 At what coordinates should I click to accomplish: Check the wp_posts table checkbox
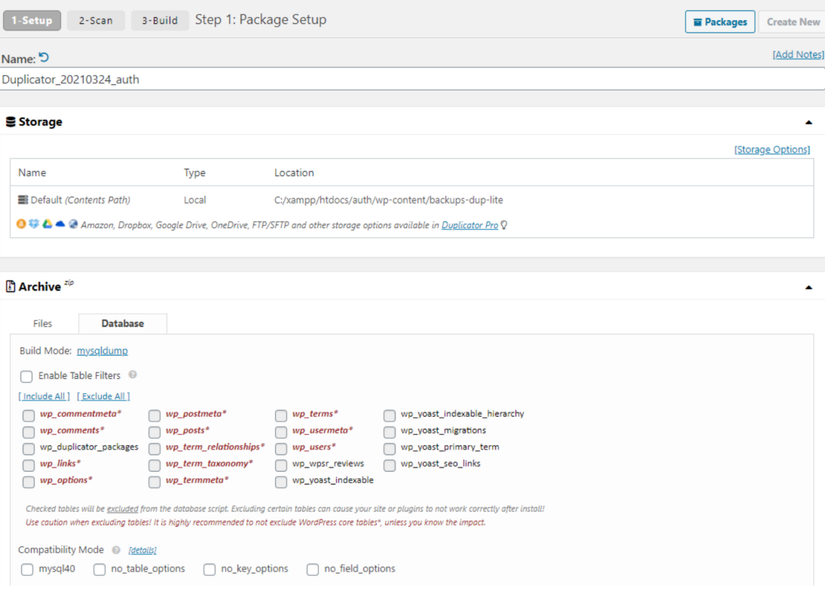point(154,432)
